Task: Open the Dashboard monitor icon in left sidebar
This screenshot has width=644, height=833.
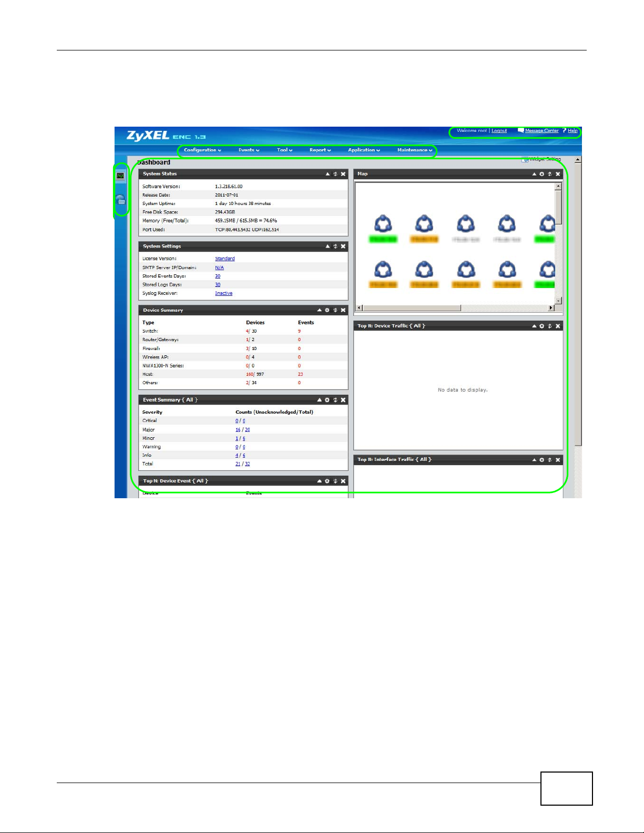Action: [120, 176]
